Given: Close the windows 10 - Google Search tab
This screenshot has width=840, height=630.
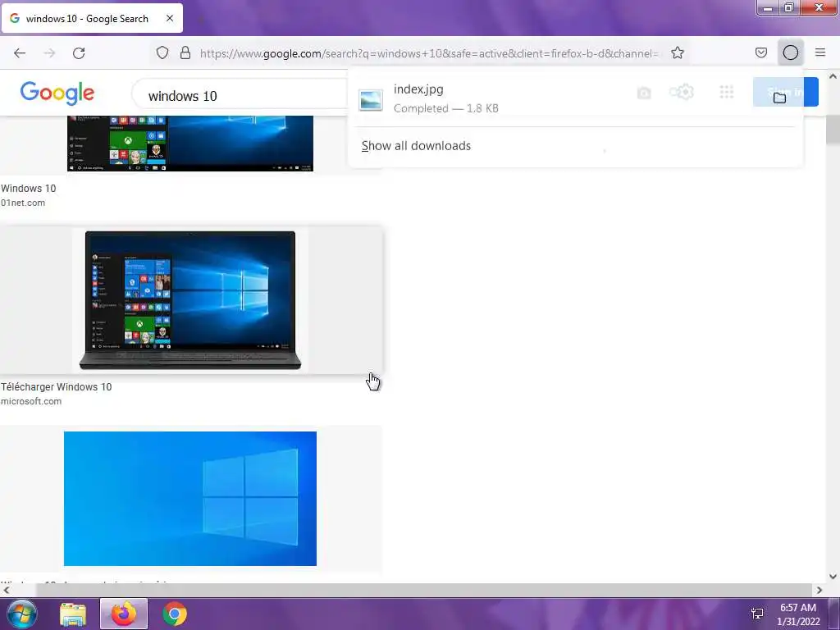Looking at the screenshot, I should point(170,18).
